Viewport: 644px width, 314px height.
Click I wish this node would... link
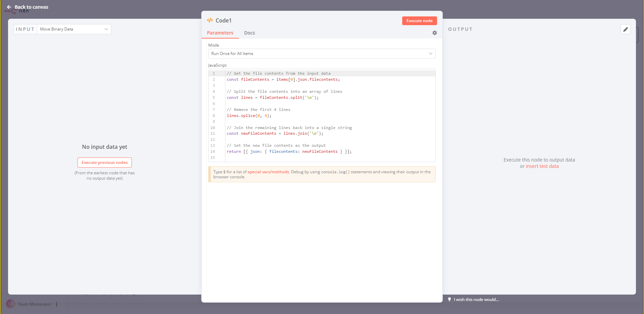pos(476,300)
